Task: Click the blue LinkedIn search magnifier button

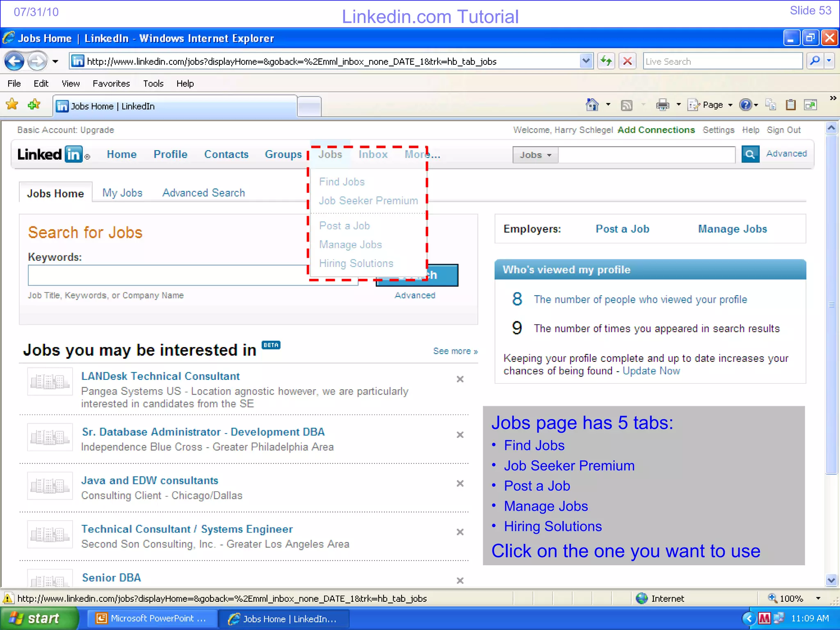Action: pyautogui.click(x=750, y=154)
